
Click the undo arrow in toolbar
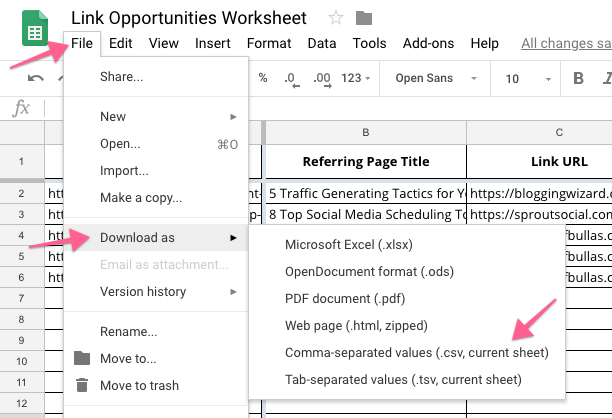click(x=36, y=78)
